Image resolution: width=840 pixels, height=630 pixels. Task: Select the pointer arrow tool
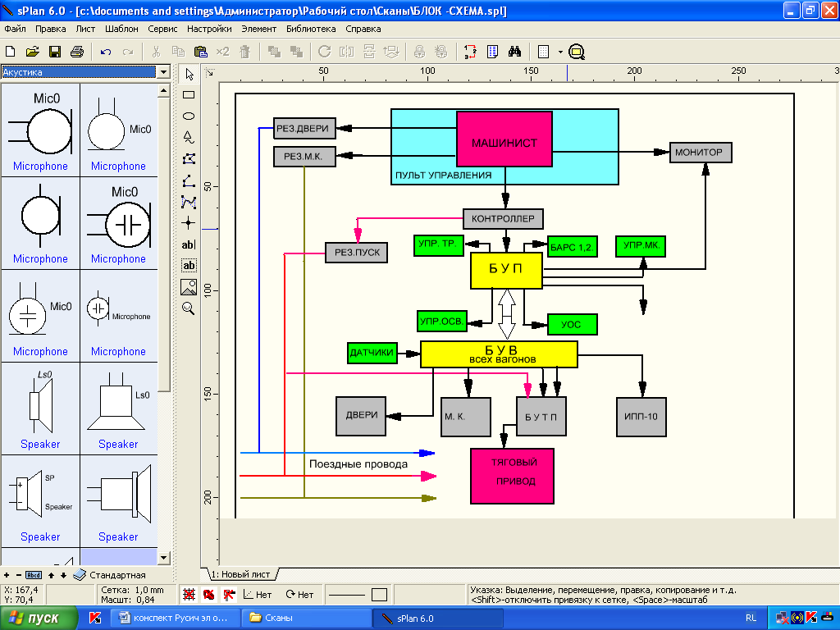point(189,74)
